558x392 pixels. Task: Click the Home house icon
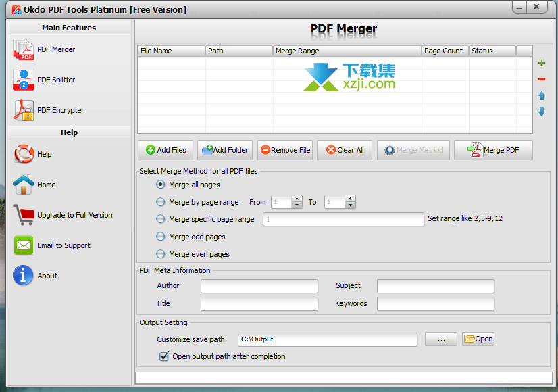[x=24, y=185]
